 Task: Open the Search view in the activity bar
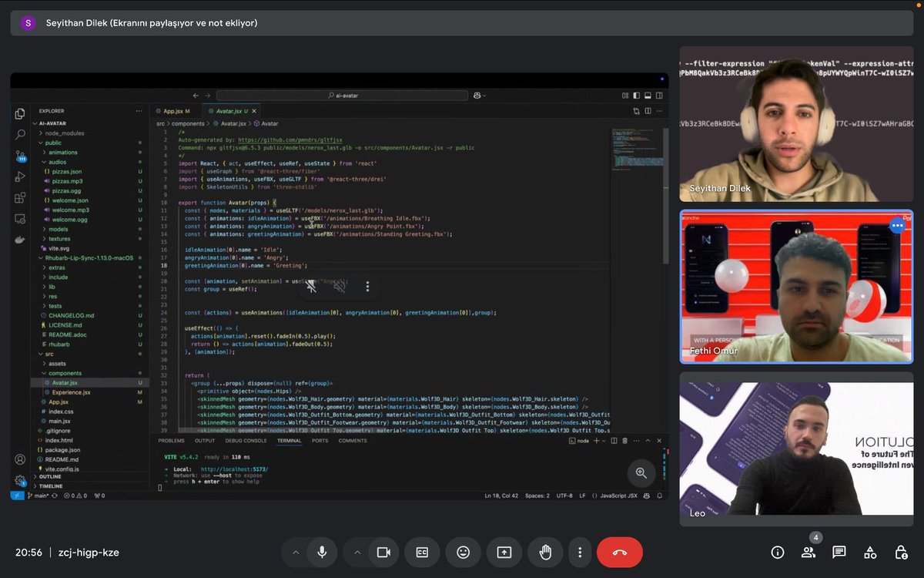click(20, 135)
